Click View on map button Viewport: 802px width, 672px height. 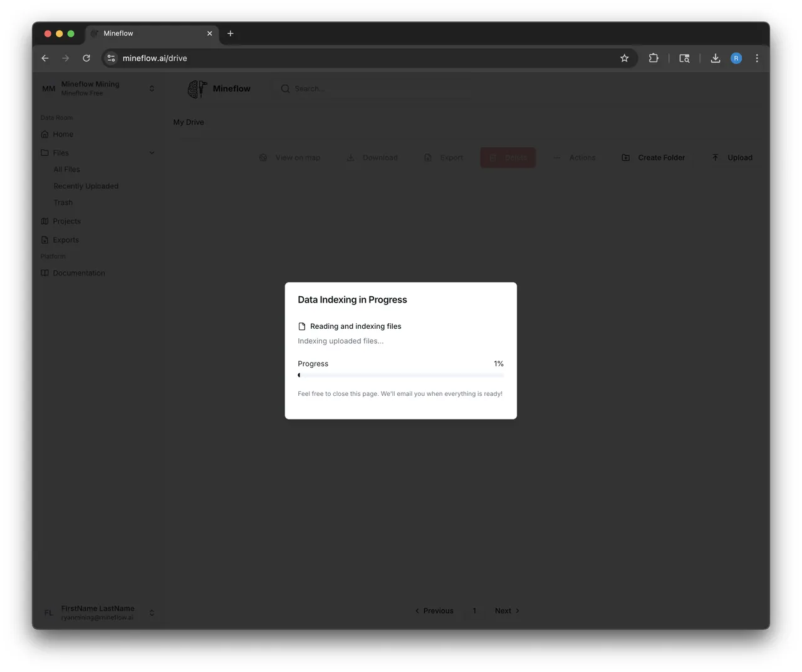290,158
